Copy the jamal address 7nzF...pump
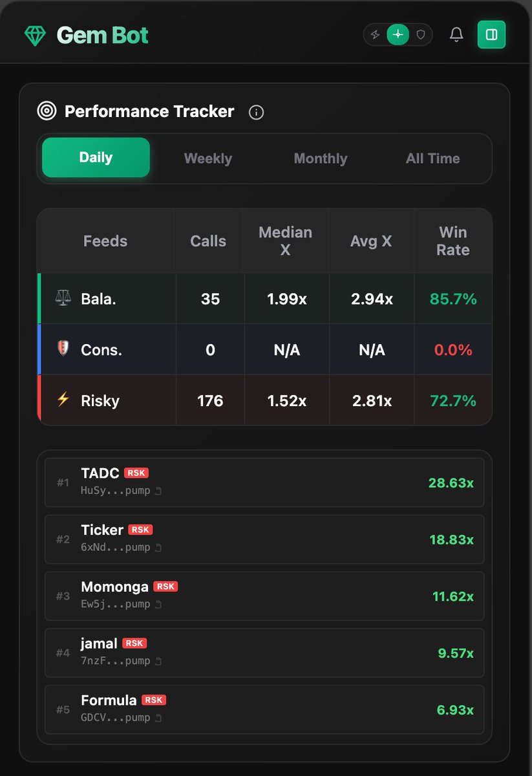532x776 pixels. click(158, 662)
